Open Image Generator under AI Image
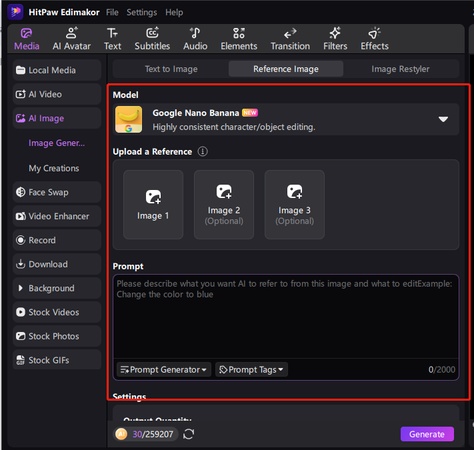The image size is (474, 450). pos(57,143)
